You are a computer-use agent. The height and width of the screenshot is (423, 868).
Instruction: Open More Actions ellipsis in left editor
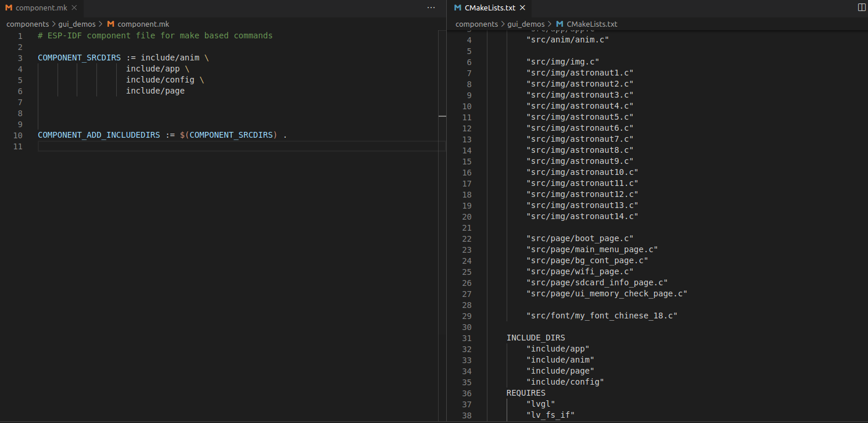[431, 8]
